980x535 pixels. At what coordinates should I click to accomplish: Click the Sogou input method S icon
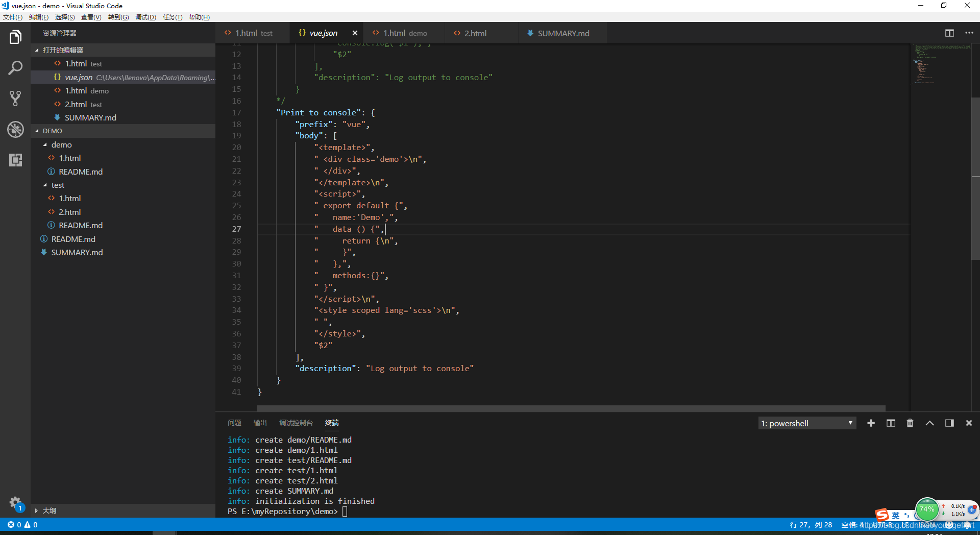pyautogui.click(x=881, y=515)
